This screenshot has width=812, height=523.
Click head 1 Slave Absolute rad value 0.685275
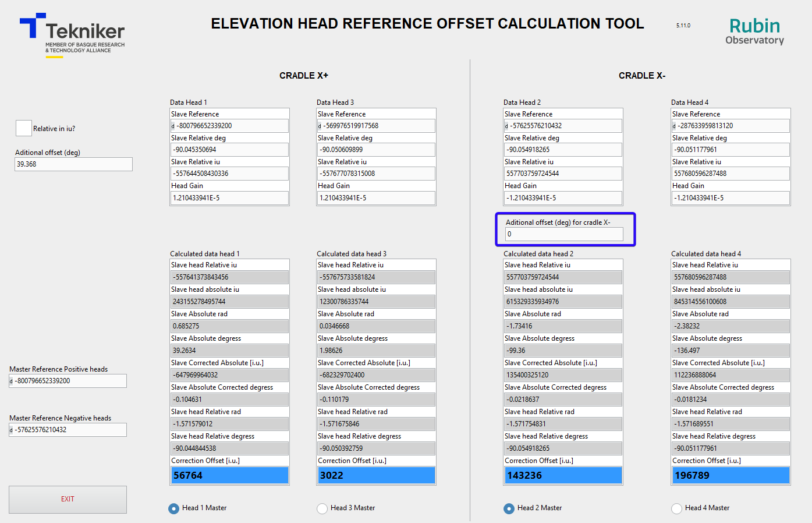[x=229, y=326]
